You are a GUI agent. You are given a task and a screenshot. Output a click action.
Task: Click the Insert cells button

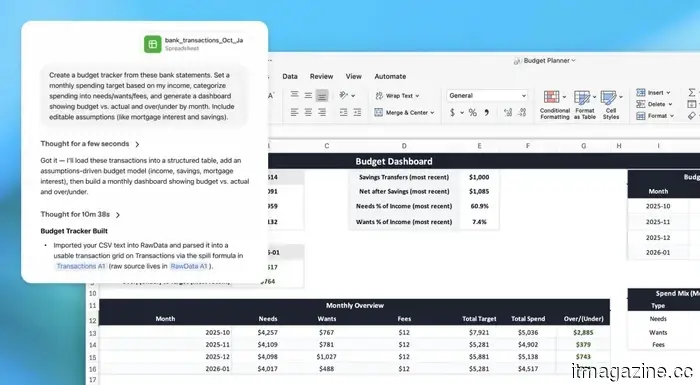653,92
